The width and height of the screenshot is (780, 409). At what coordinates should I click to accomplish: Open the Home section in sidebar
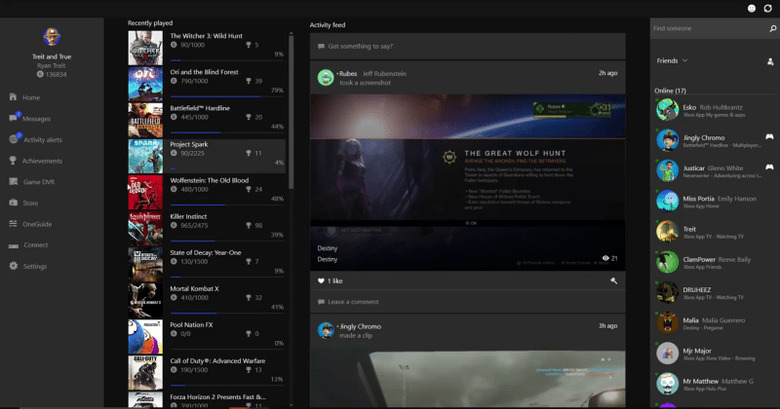[x=25, y=98]
